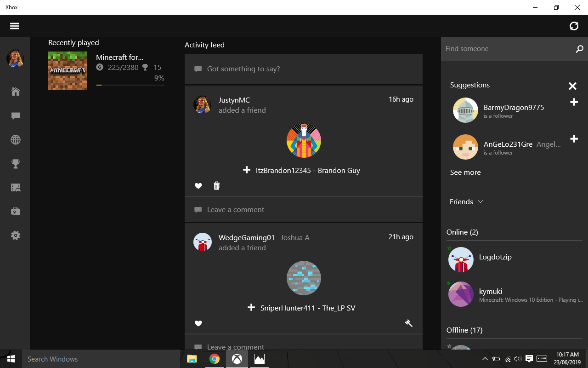Delete the JustynMC post with trash icon
588x368 pixels.
[217, 185]
